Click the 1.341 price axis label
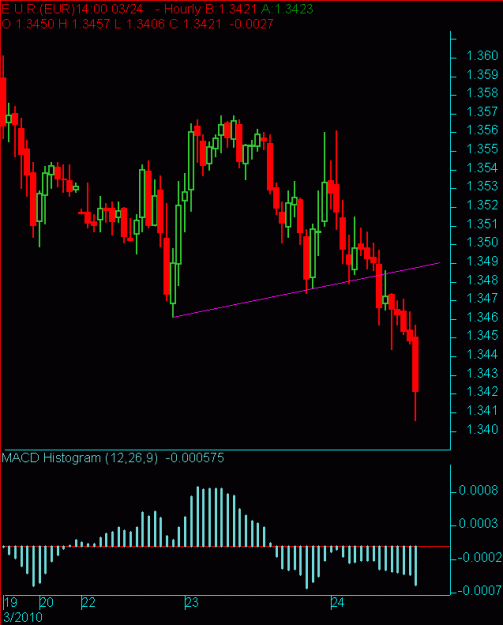Screen dimensions: 503x625 click(482, 411)
